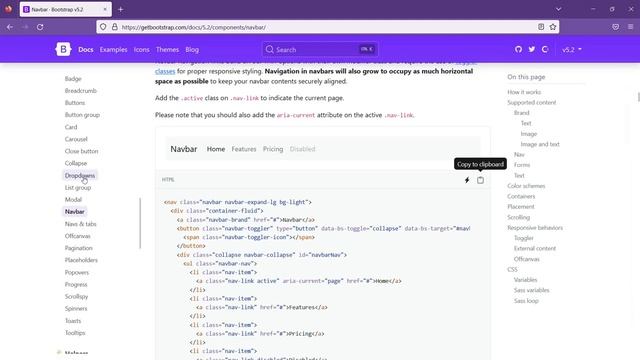The width and height of the screenshot is (640, 360).
Task: Open Navbar in sidebar
Action: [x=75, y=211]
